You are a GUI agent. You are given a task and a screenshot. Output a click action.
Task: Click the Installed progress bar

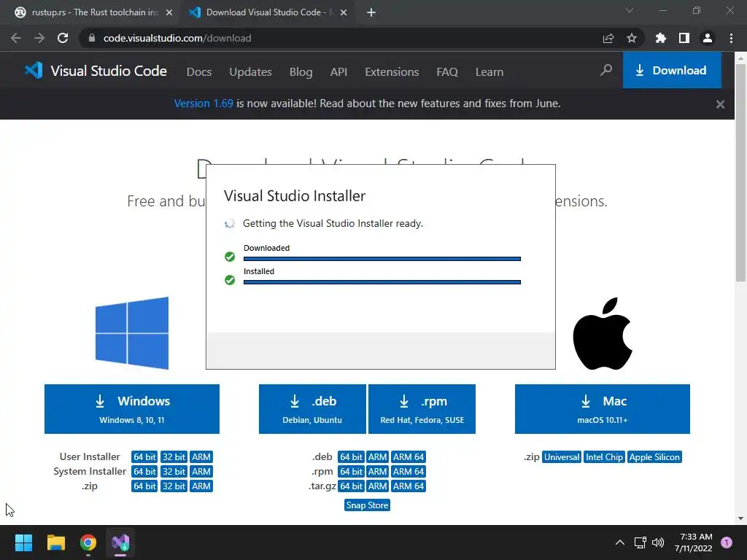pyautogui.click(x=382, y=282)
